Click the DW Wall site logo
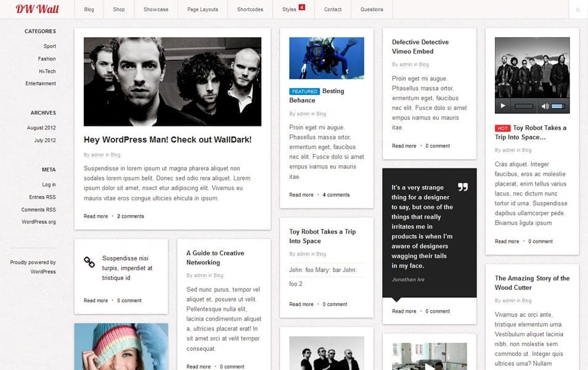This screenshot has height=370, width=588. click(38, 9)
